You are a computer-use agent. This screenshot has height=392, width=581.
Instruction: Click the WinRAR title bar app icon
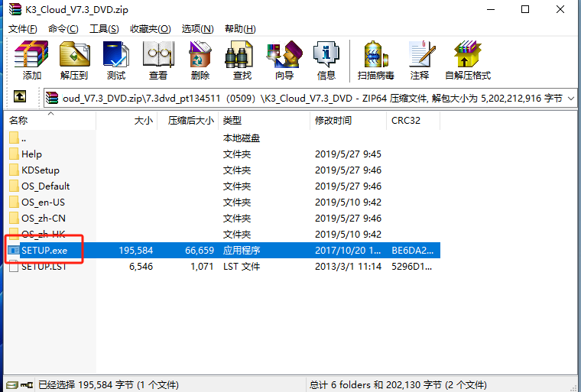pyautogui.click(x=15, y=9)
